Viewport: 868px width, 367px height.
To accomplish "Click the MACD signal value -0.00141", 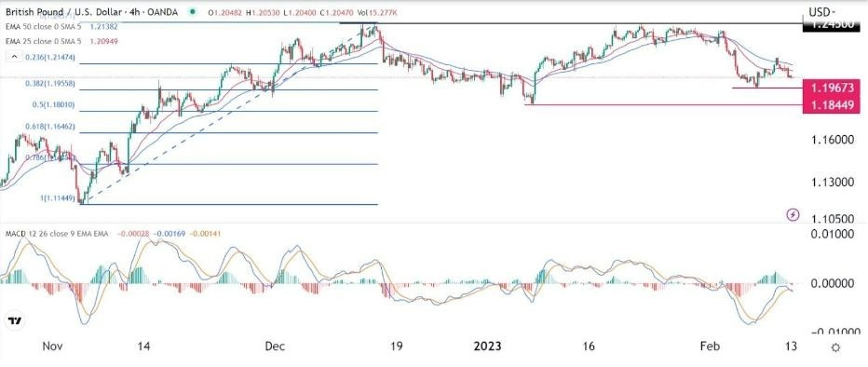I will [x=205, y=234].
